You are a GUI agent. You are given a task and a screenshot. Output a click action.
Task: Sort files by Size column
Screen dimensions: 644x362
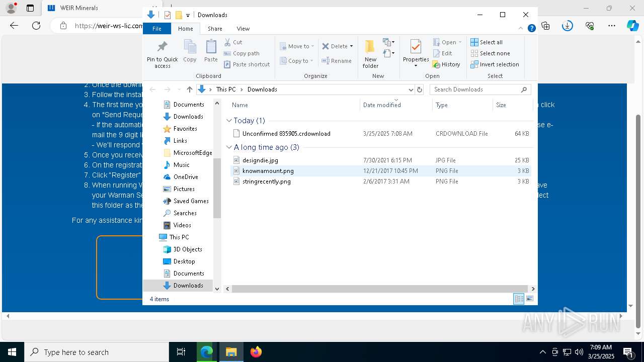pos(512,105)
